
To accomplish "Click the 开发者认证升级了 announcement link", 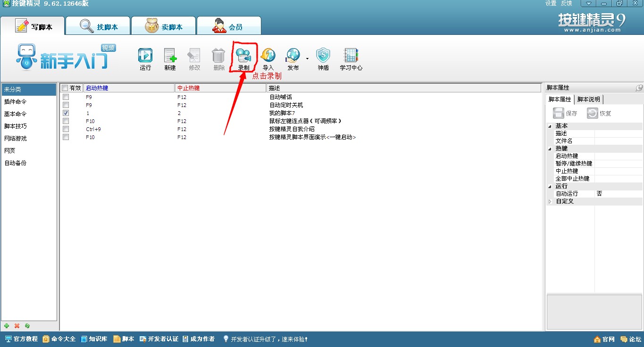I will click(266, 339).
